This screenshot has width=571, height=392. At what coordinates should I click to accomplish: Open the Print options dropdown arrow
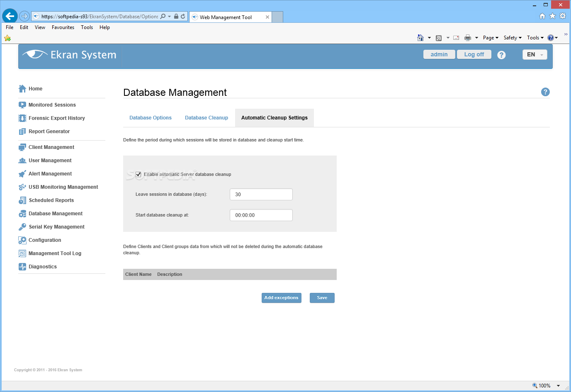pos(476,38)
